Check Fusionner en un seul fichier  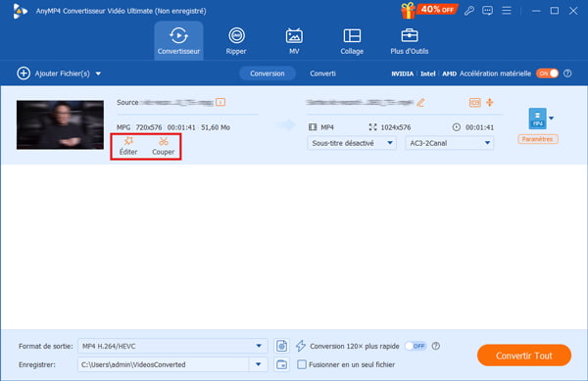pos(302,364)
